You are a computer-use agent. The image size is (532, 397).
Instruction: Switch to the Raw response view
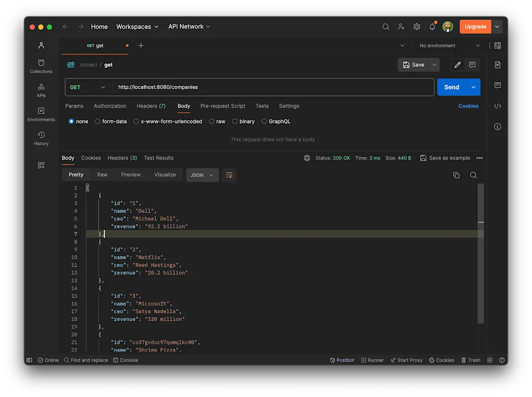(x=102, y=174)
